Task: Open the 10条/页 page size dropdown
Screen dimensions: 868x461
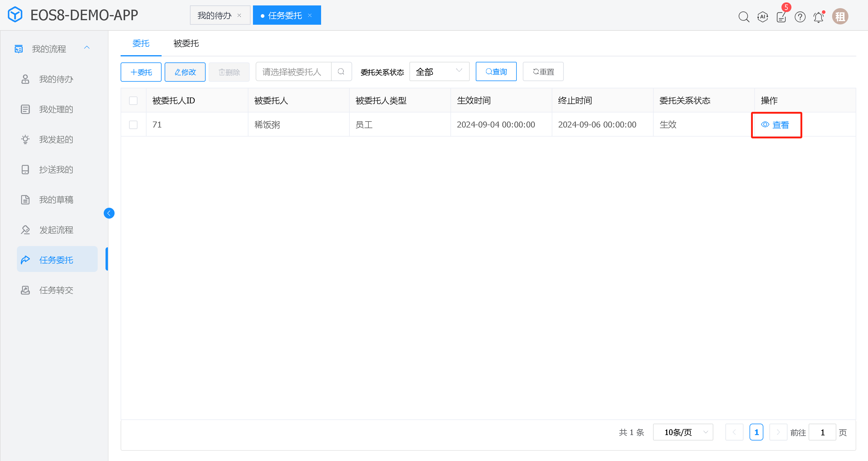Action: [x=683, y=432]
